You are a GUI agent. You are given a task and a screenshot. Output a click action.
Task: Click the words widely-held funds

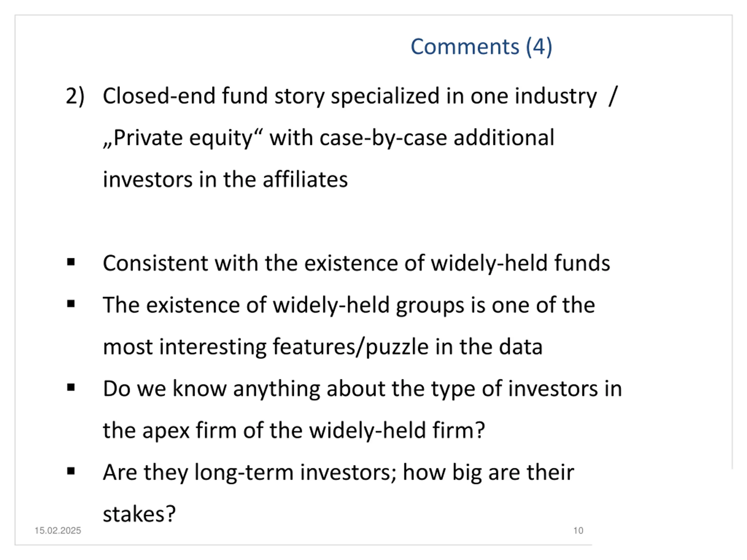(520, 263)
